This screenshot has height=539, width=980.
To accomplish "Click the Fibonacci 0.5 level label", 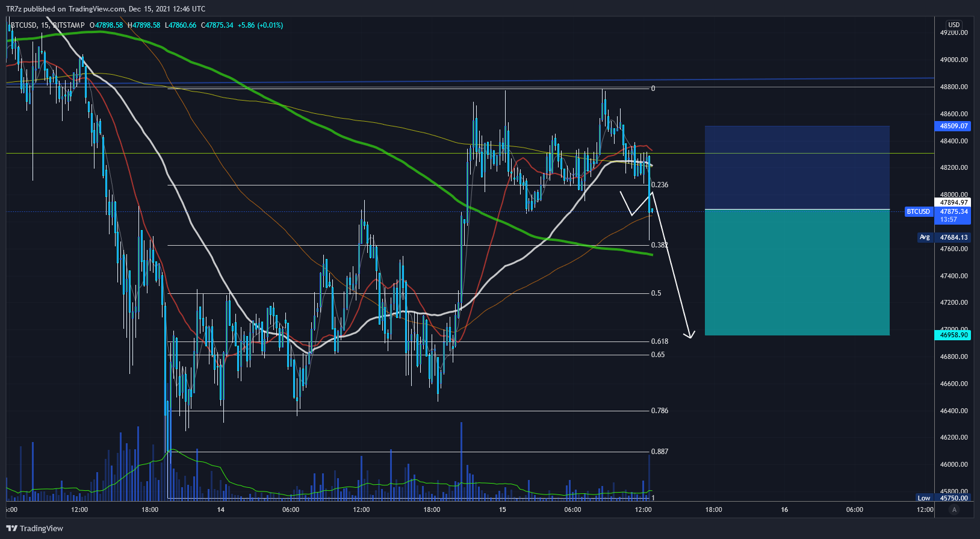I will coord(656,293).
